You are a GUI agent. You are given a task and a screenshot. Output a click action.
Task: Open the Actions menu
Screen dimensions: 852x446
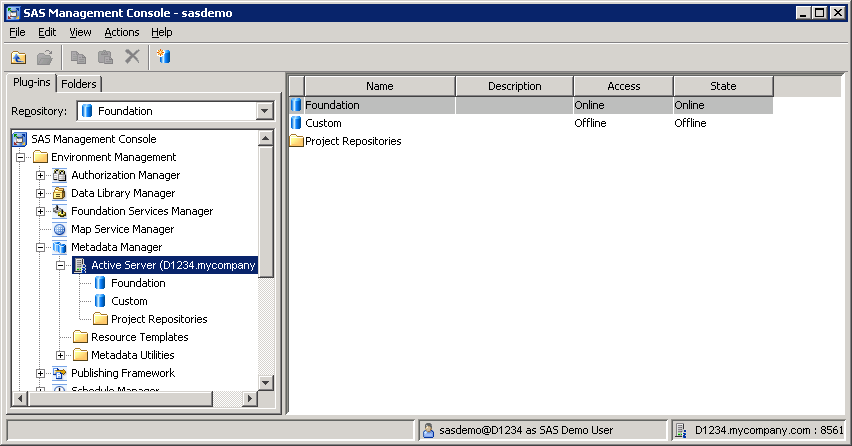coord(122,32)
